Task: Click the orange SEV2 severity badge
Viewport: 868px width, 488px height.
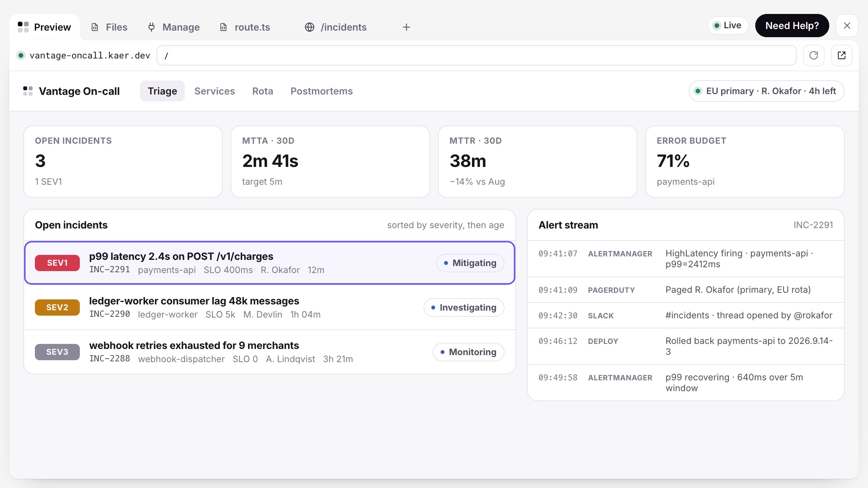Action: tap(57, 308)
